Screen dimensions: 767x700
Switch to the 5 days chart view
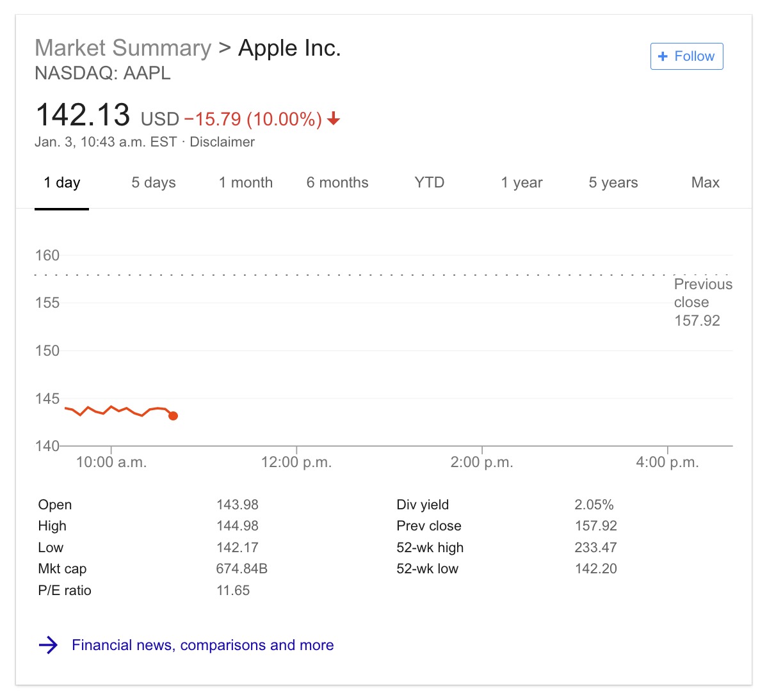pos(153,182)
